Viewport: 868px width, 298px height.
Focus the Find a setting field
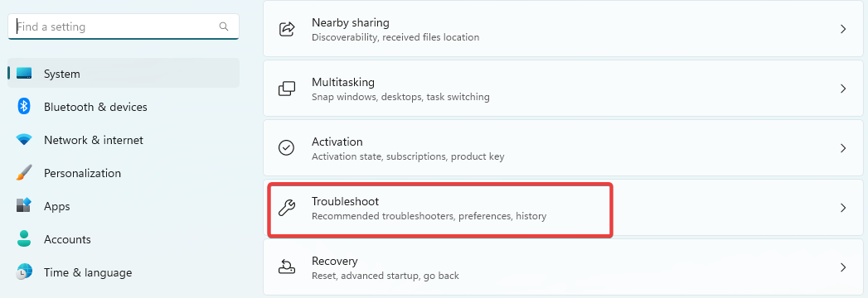[124, 26]
